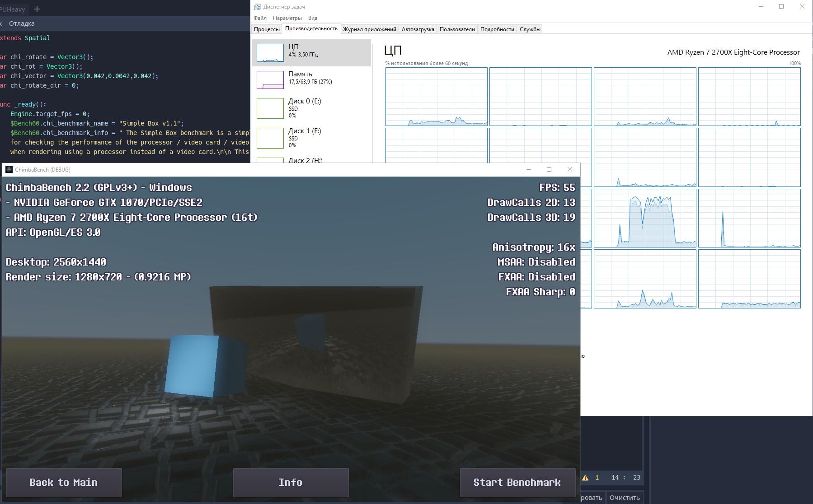Image resolution: width=813 pixels, height=504 pixels.
Task: Click the "Desktop: 2560x1440" line
Action: click(56, 262)
